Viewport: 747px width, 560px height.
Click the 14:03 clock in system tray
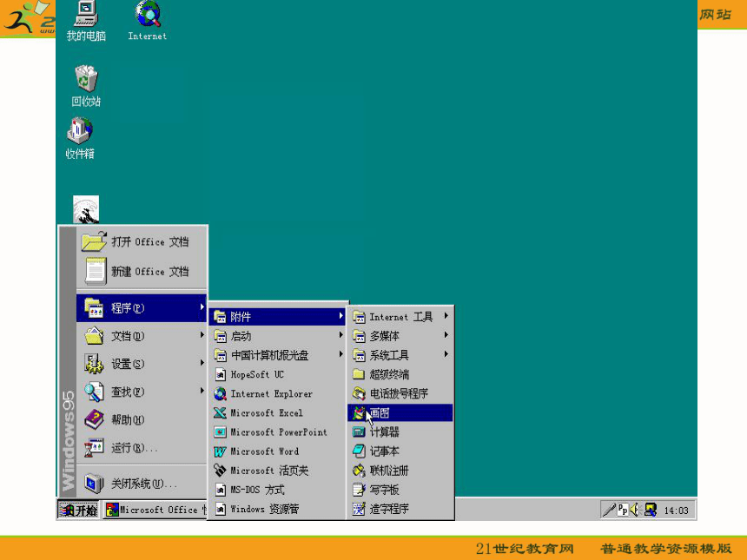(x=676, y=511)
